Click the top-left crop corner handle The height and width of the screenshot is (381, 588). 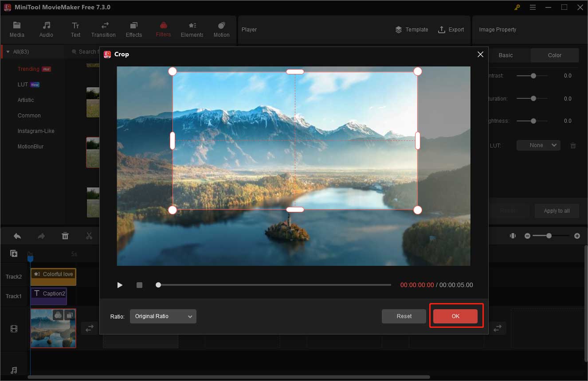(172, 71)
